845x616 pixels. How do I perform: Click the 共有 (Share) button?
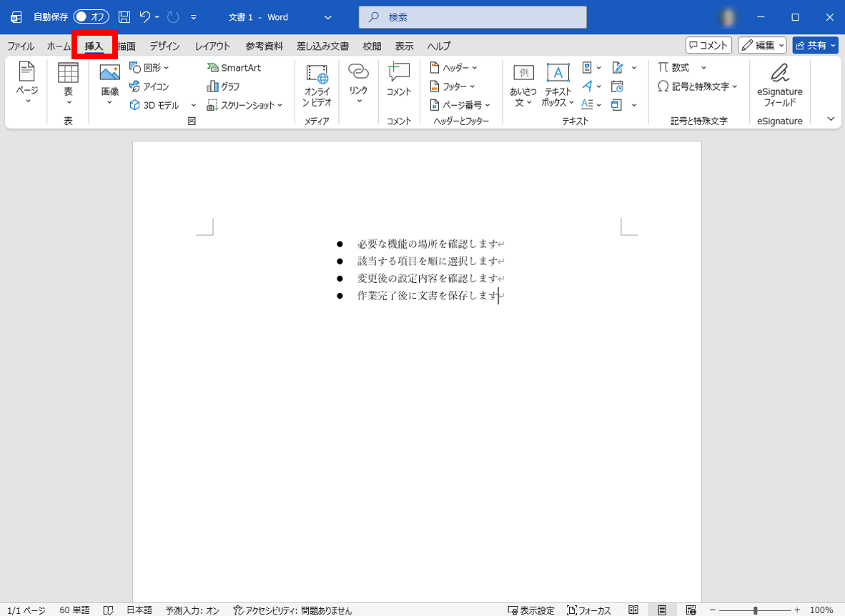[x=815, y=46]
